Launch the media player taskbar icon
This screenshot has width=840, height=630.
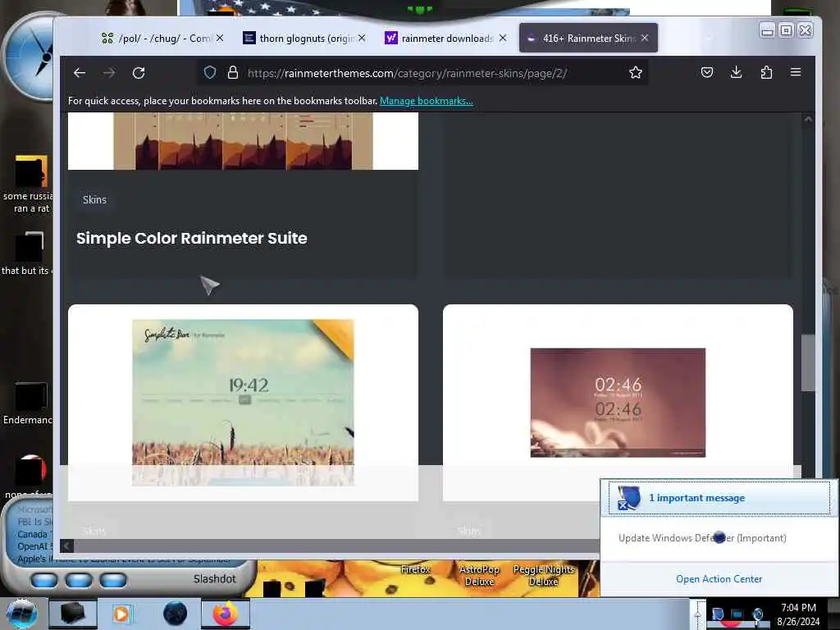pos(121,614)
